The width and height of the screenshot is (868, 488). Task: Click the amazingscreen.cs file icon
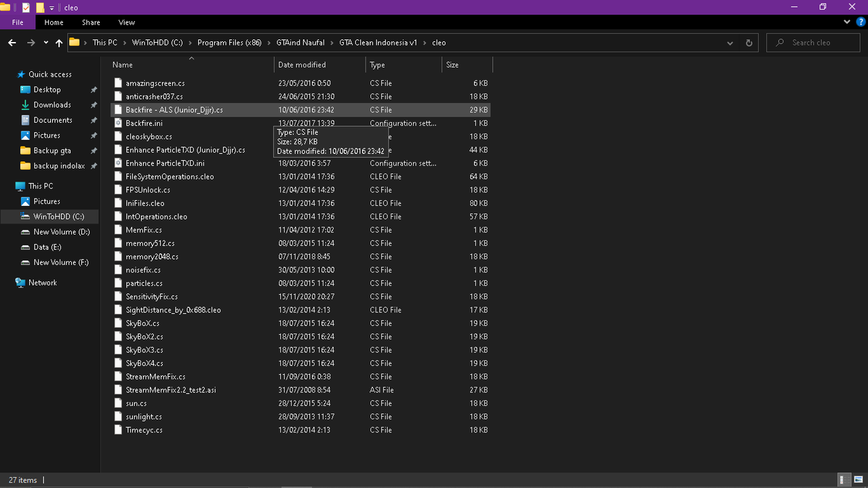118,83
